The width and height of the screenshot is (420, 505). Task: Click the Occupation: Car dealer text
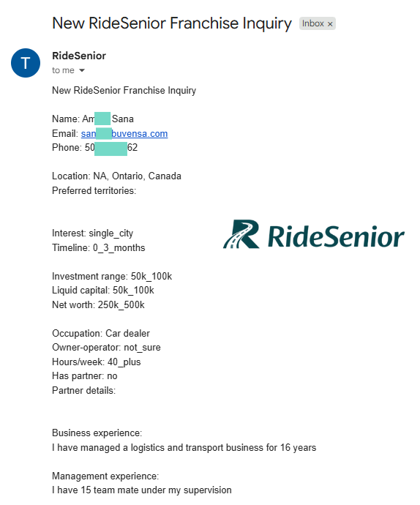(101, 333)
